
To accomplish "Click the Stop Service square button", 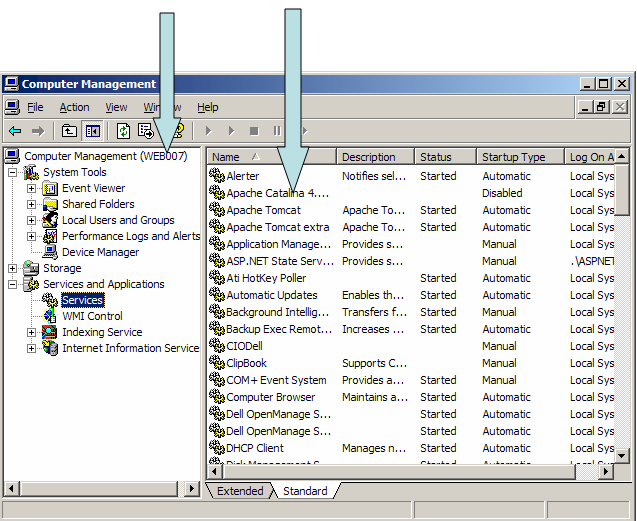I will tap(254, 131).
